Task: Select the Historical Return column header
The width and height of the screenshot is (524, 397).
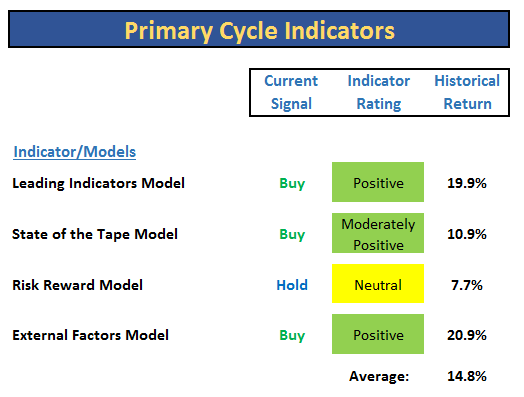Action: [x=467, y=92]
